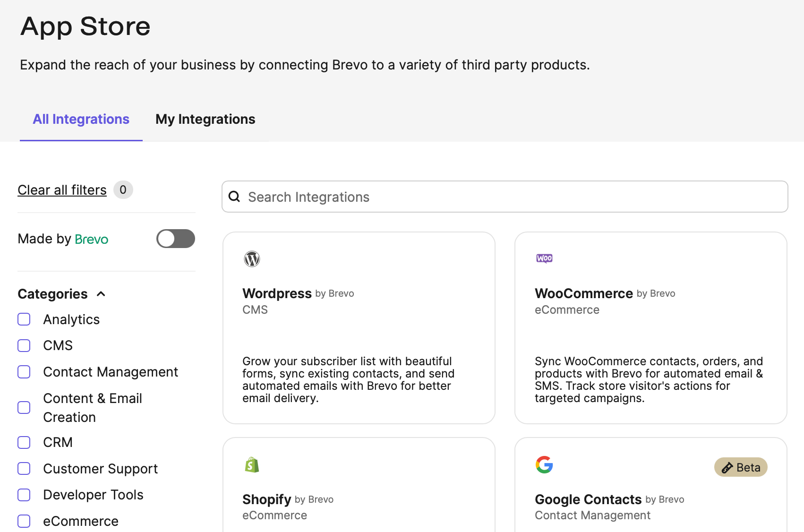Check the Analytics category checkbox
804x532 pixels.
pos(24,319)
